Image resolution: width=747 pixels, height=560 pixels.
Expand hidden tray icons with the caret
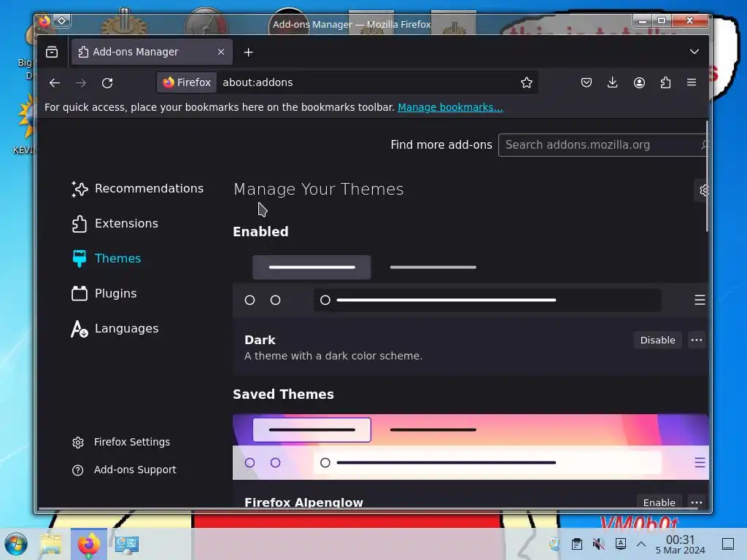(x=641, y=544)
